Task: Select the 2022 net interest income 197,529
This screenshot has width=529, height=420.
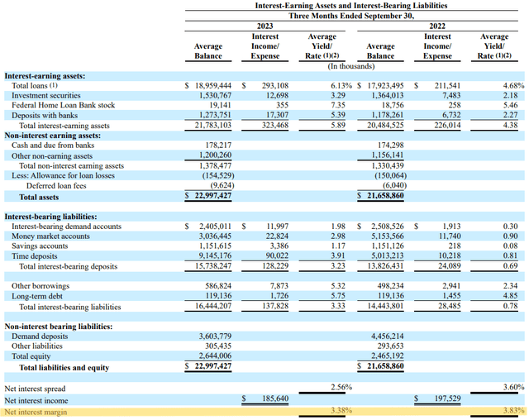Action: [x=447, y=399]
